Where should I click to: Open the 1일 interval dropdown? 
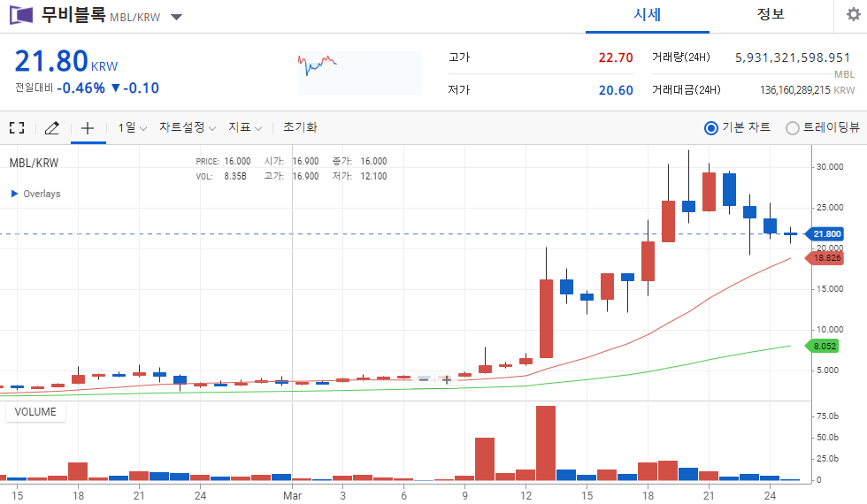point(132,127)
